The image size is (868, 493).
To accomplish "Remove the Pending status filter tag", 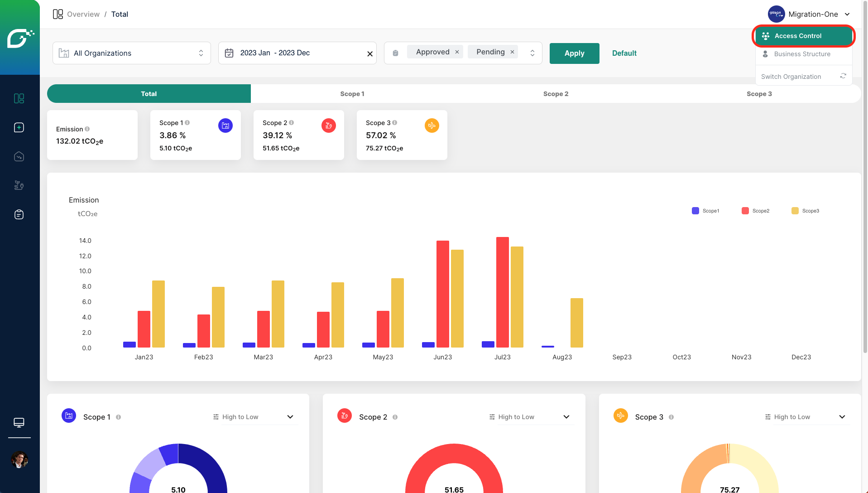I will click(x=512, y=52).
